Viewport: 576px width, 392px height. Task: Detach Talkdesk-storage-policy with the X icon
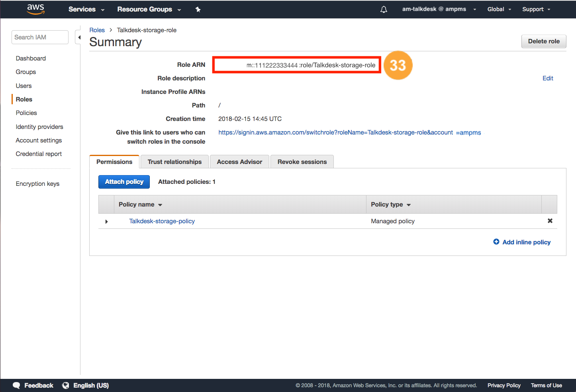pyautogui.click(x=550, y=221)
